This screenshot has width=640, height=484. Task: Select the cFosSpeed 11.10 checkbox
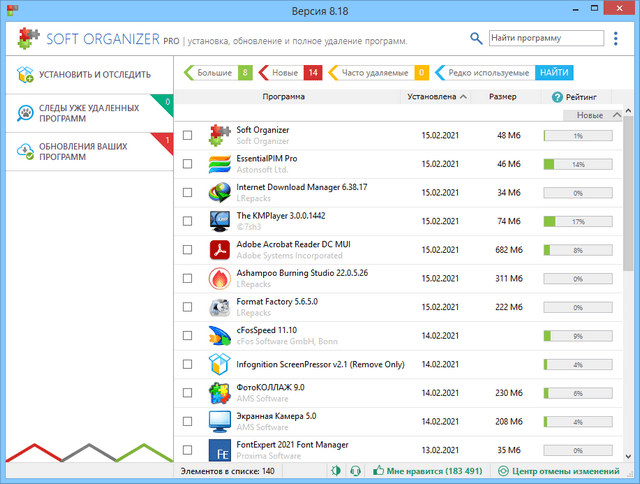click(x=187, y=336)
